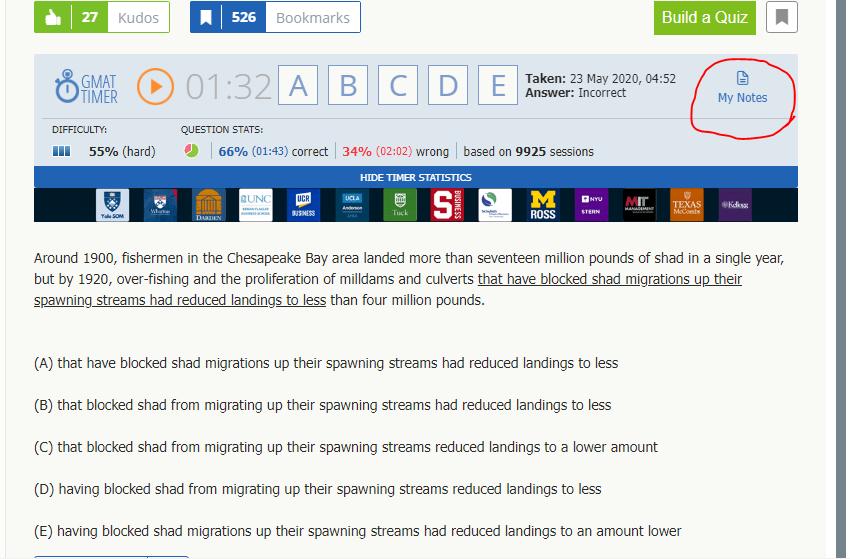Image resolution: width=850 pixels, height=559 pixels.
Task: Select answer choice E in timer
Action: pyautogui.click(x=497, y=86)
